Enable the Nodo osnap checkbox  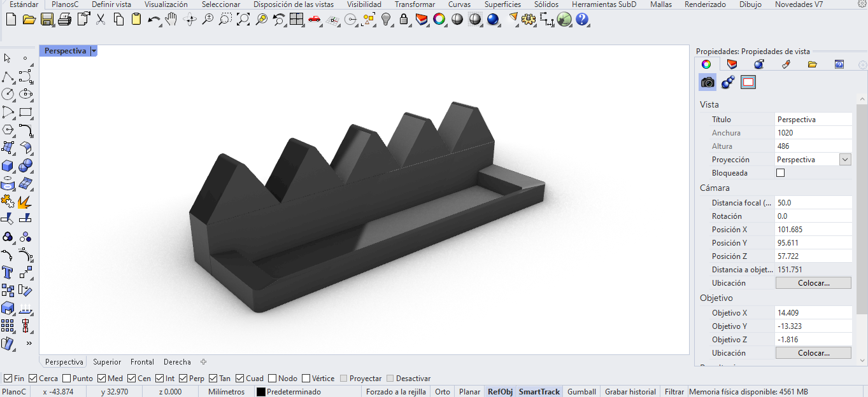click(273, 379)
